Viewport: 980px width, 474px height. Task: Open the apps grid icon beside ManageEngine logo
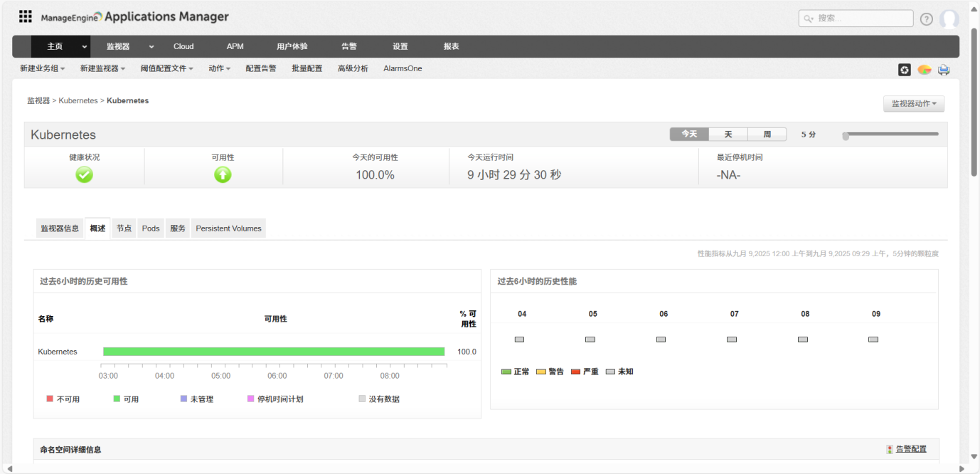click(25, 16)
